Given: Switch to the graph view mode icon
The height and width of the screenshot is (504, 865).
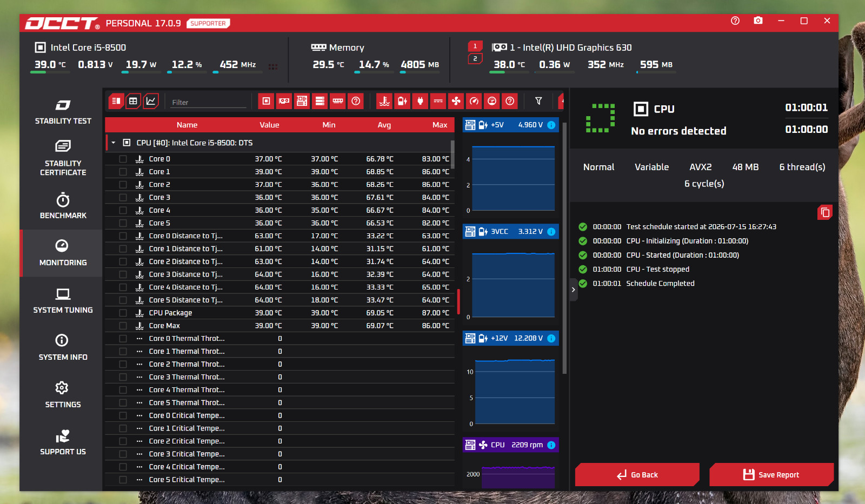Looking at the screenshot, I should (151, 101).
